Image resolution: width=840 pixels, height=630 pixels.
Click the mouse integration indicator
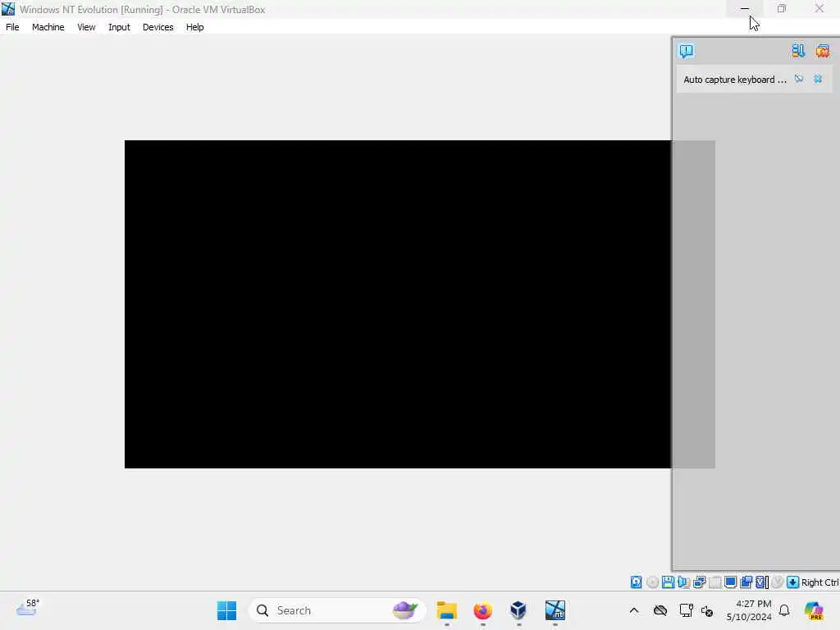click(778, 582)
